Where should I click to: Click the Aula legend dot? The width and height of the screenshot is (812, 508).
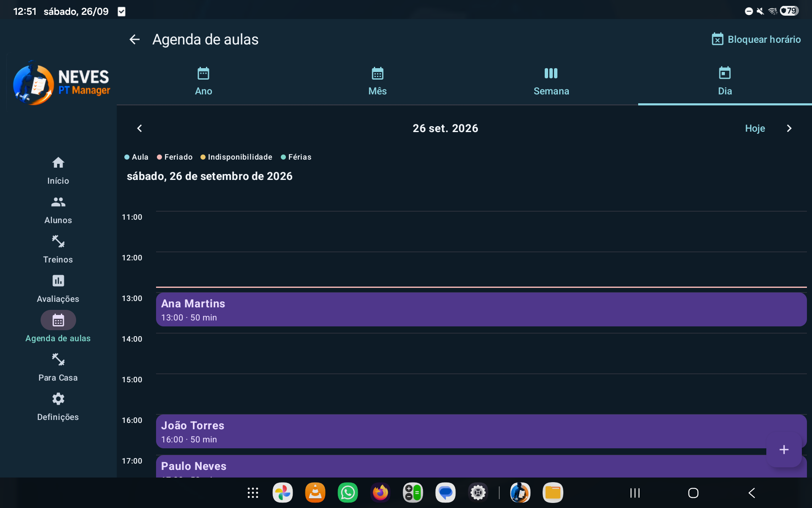(x=127, y=157)
